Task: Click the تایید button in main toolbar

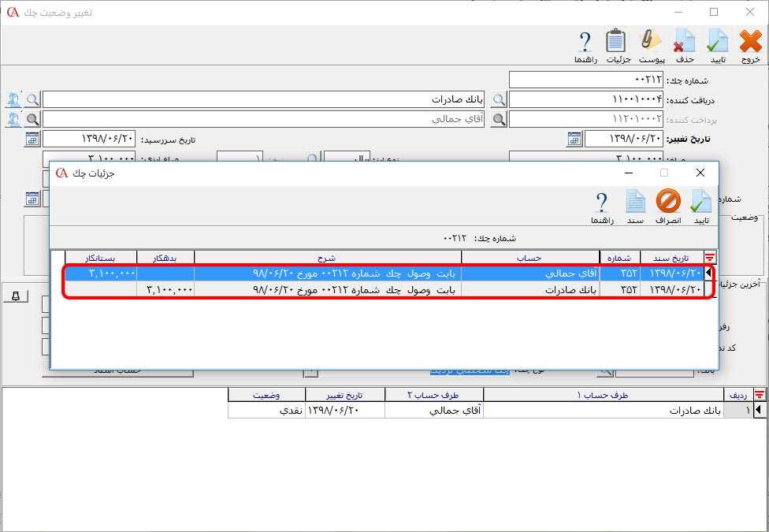Action: [x=717, y=46]
